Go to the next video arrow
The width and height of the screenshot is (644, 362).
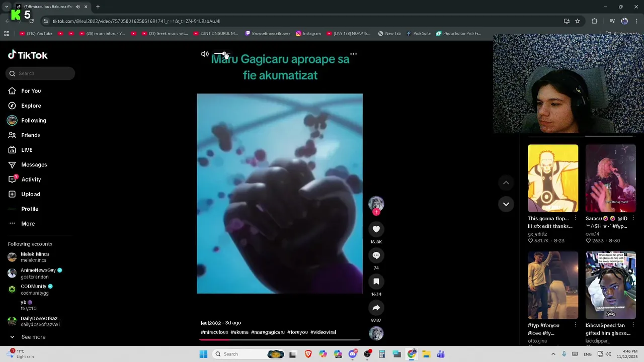click(x=506, y=204)
